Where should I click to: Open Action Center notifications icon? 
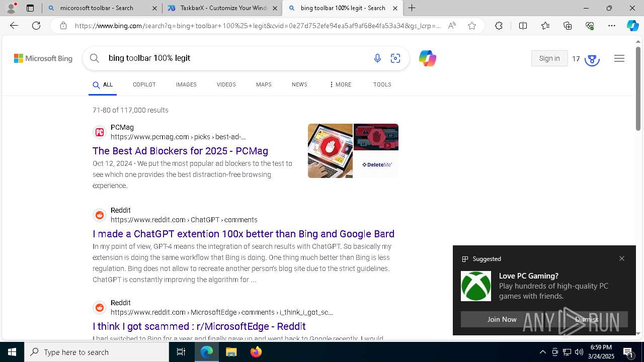coord(628,352)
